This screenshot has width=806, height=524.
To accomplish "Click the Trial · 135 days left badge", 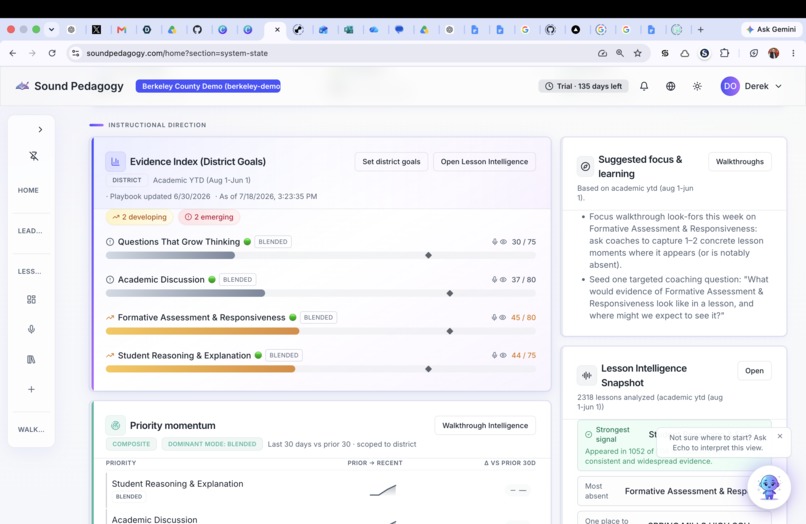I will click(583, 86).
